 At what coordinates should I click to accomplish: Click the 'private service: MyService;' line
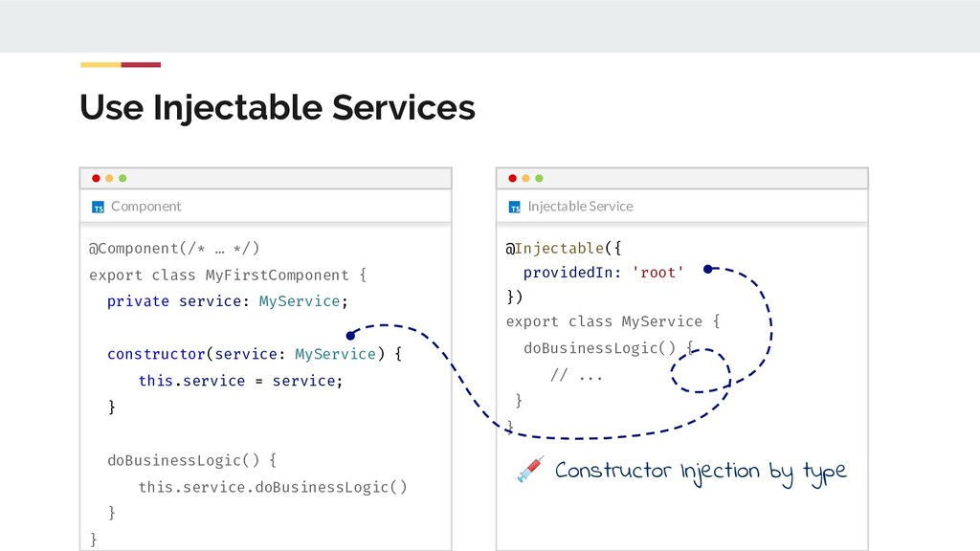point(227,301)
